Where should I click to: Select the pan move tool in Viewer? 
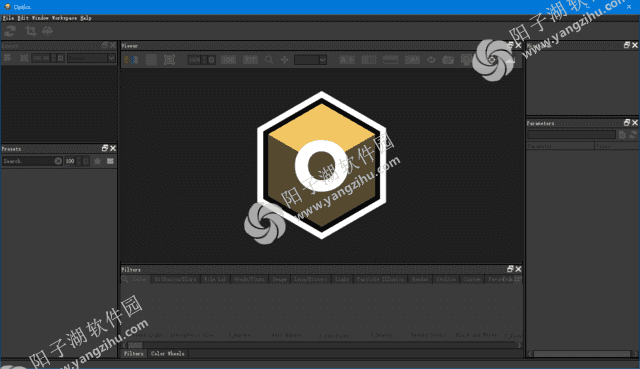(x=285, y=60)
